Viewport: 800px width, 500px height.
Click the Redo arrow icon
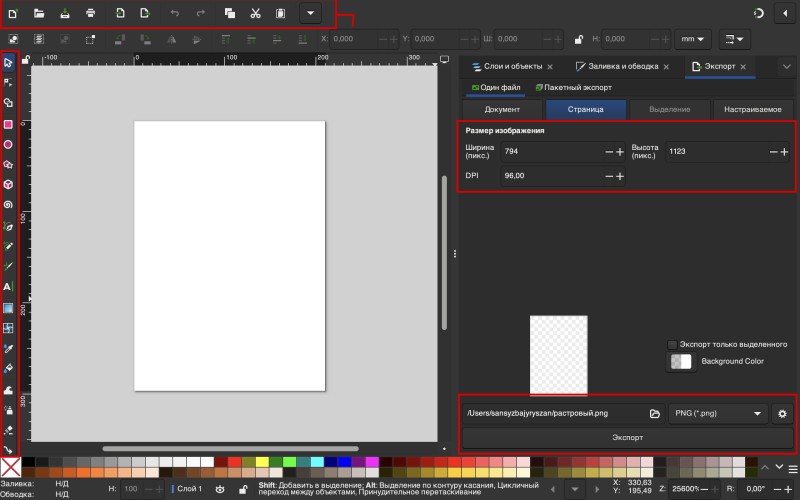[201, 14]
